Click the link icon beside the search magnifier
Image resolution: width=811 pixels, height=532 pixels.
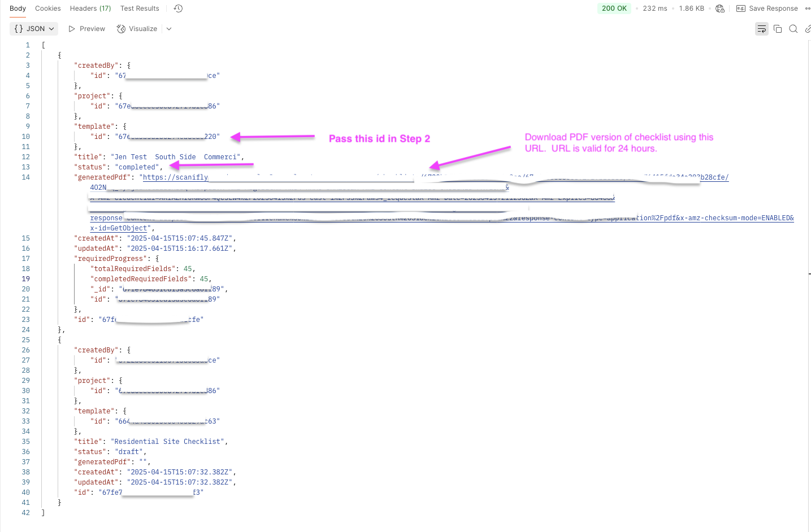(x=808, y=29)
